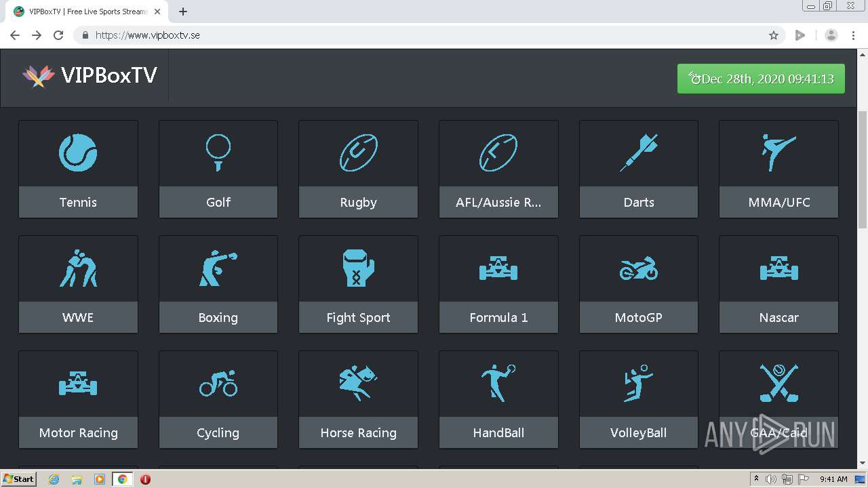Click the green date and time button
This screenshot has width=868, height=488.
[x=761, y=79]
